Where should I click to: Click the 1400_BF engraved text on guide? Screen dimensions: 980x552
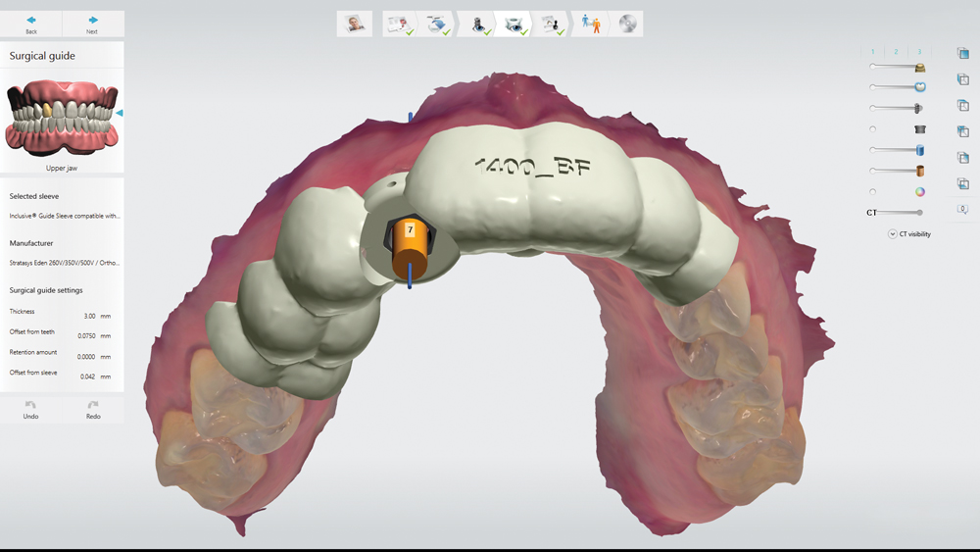[532, 167]
